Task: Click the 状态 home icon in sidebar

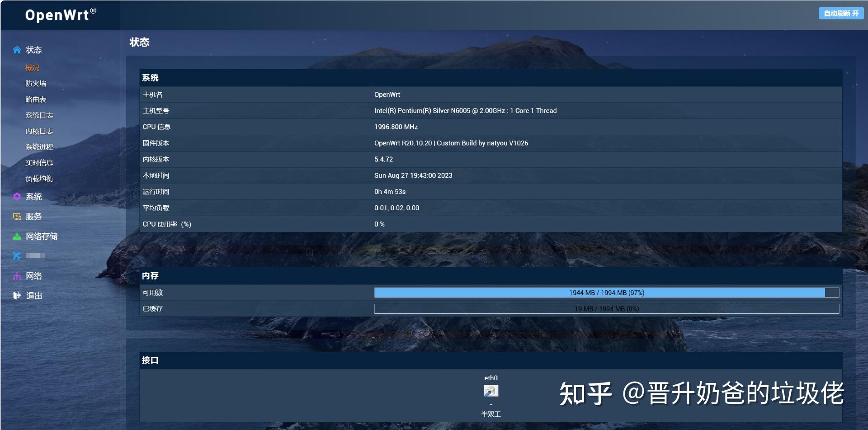Action: point(17,50)
